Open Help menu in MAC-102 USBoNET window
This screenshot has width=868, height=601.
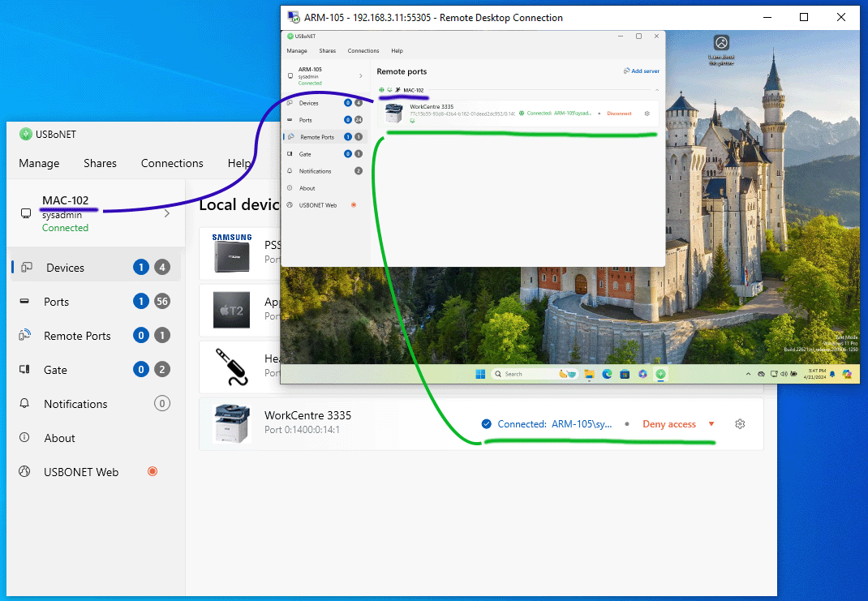[x=239, y=163]
